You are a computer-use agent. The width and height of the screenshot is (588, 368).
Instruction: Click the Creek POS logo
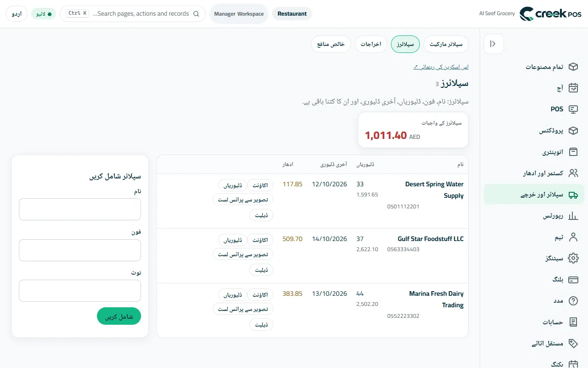(x=550, y=14)
